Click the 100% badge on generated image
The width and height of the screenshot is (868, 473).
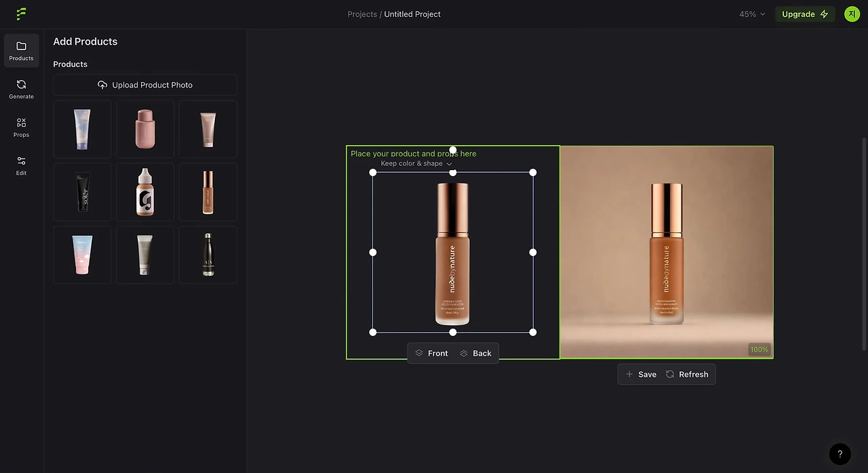759,350
